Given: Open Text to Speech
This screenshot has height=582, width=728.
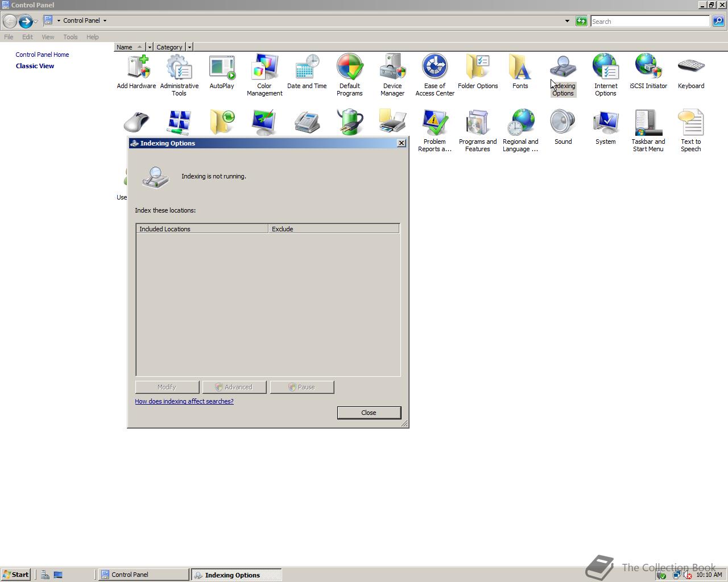Looking at the screenshot, I should 691,131.
